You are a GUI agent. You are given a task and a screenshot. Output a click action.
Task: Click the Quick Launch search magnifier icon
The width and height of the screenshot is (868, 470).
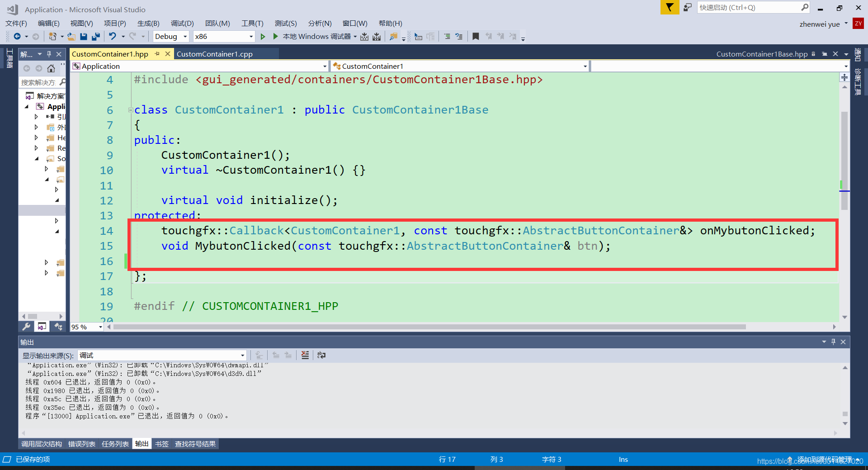(805, 7)
